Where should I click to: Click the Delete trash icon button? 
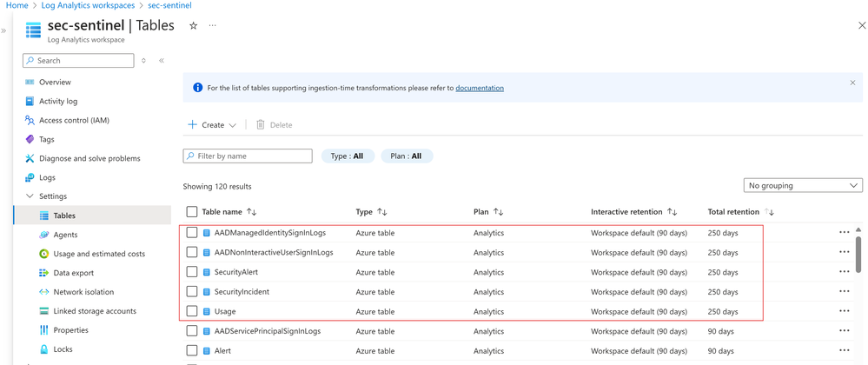point(274,124)
